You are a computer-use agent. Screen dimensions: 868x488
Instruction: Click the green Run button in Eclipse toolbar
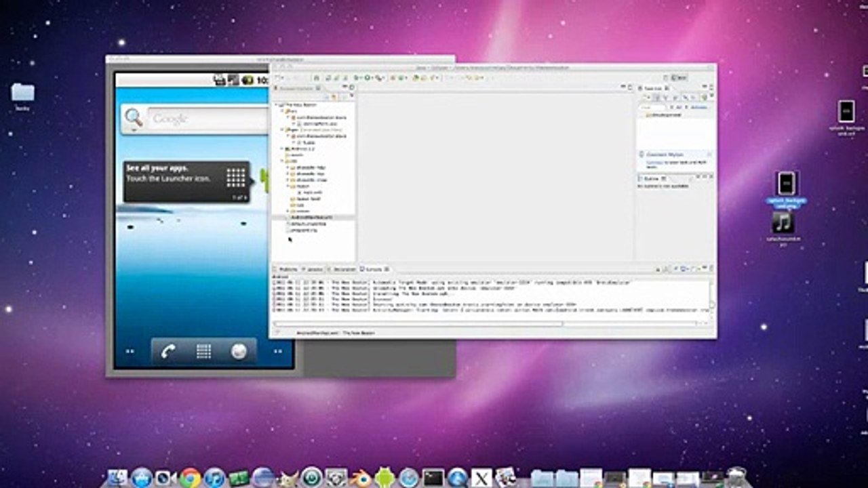368,78
